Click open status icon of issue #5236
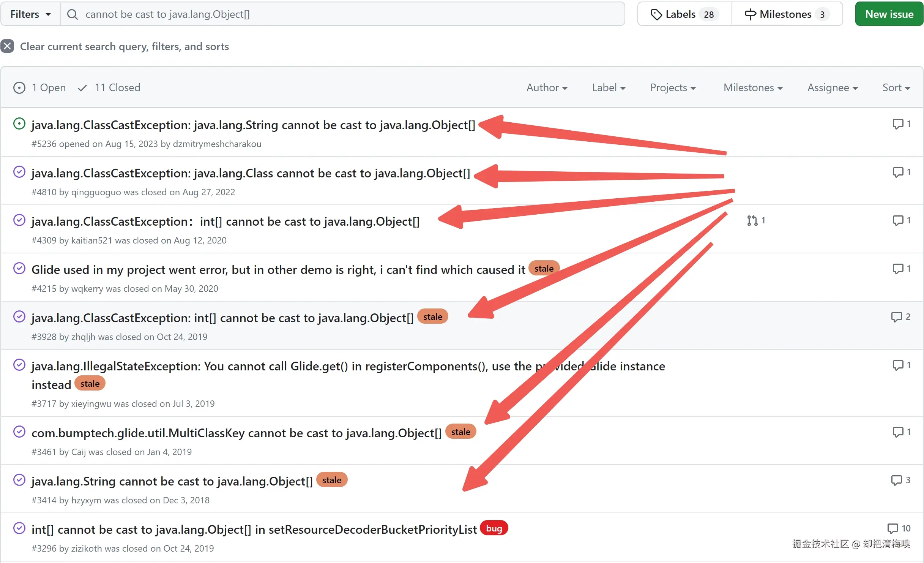Image resolution: width=924 pixels, height=563 pixels. tap(19, 124)
